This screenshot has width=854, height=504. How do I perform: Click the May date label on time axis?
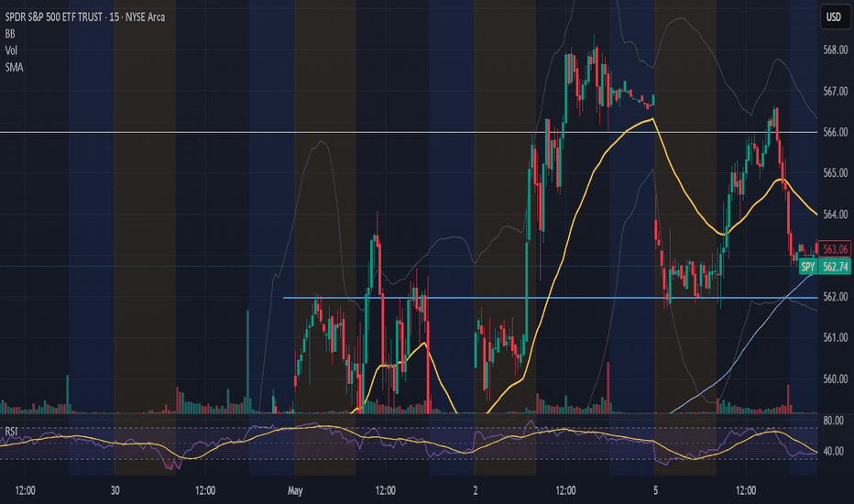(295, 490)
